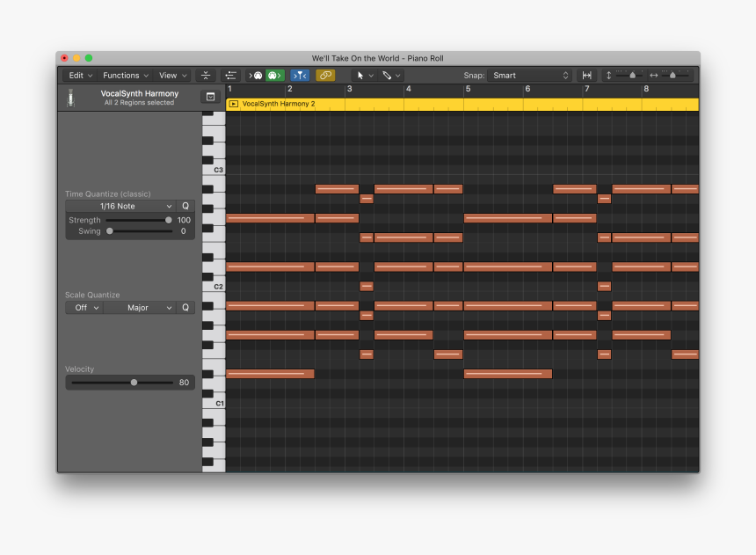Open the View menu
756x555 pixels.
tap(172, 76)
